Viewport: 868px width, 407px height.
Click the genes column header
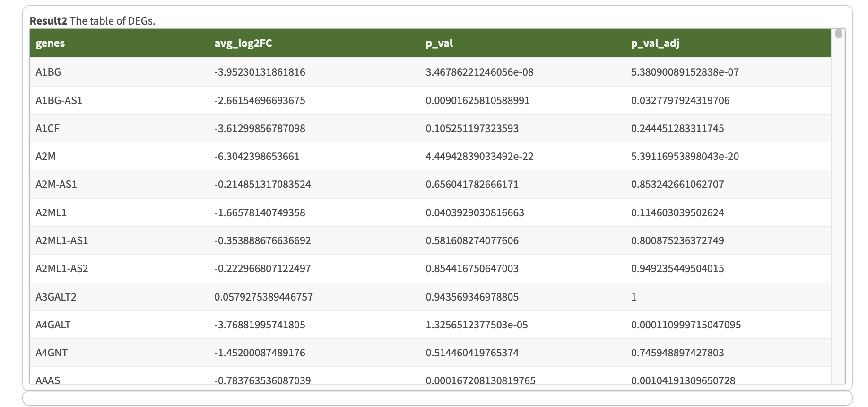(x=51, y=43)
